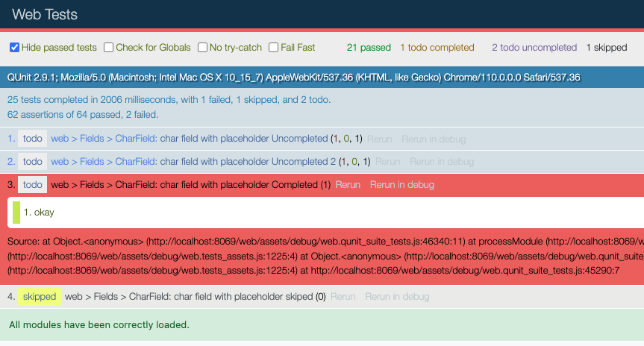This screenshot has width=644, height=346.
Task: Click Rerun in debug for test 3
Action: coord(402,185)
